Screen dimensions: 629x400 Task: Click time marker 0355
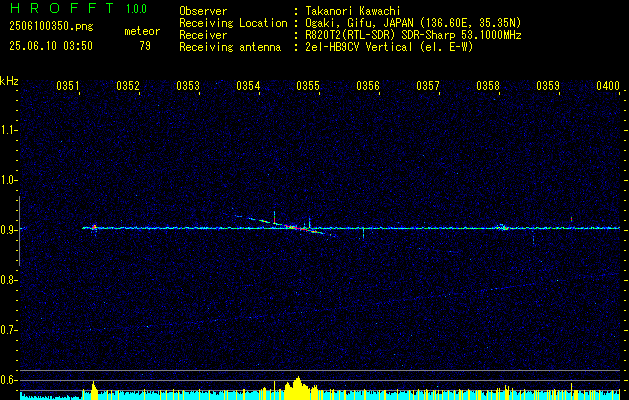coord(308,85)
